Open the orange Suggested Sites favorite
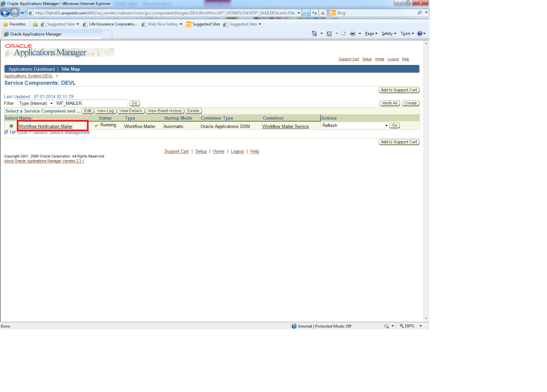 (203, 24)
